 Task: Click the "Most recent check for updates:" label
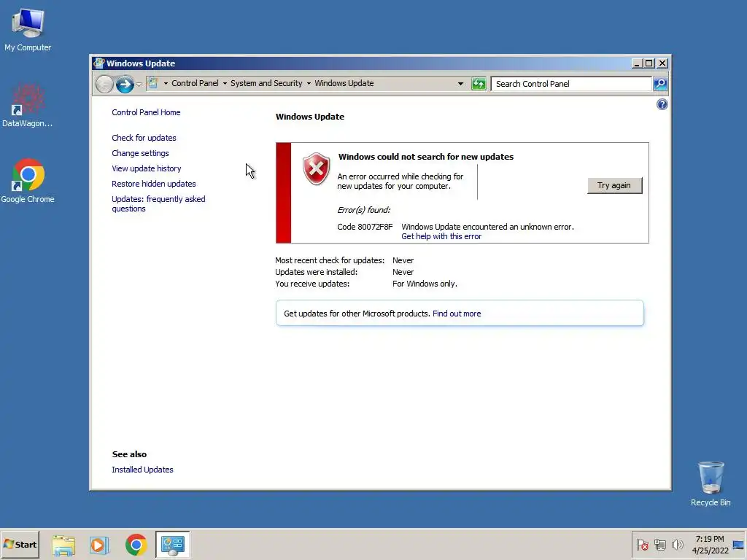pyautogui.click(x=330, y=260)
